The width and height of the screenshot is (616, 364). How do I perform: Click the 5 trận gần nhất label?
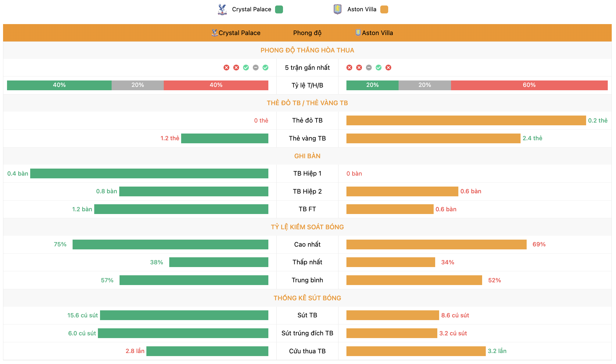[x=307, y=68]
